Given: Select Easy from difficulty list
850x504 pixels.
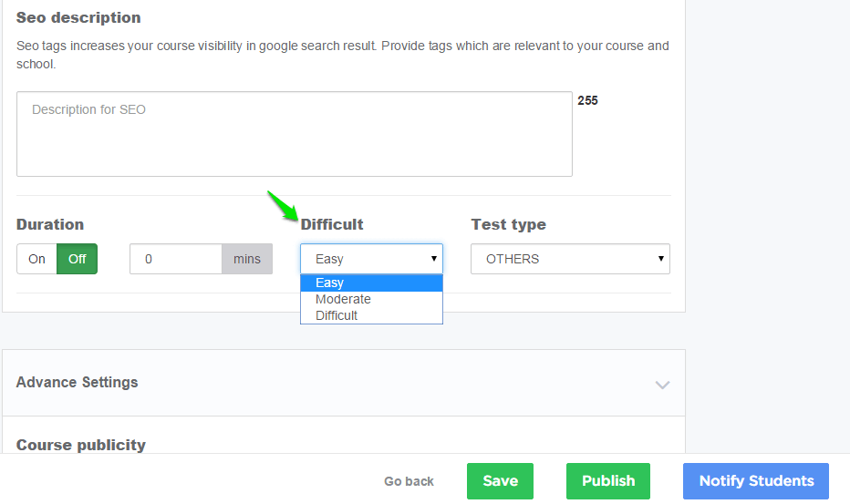Looking at the screenshot, I should pos(371,283).
